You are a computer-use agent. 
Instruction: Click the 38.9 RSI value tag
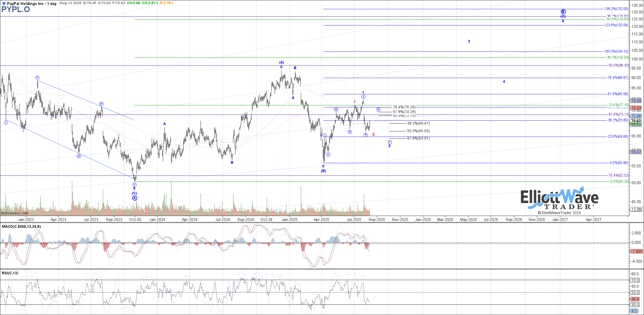[x=635, y=299]
